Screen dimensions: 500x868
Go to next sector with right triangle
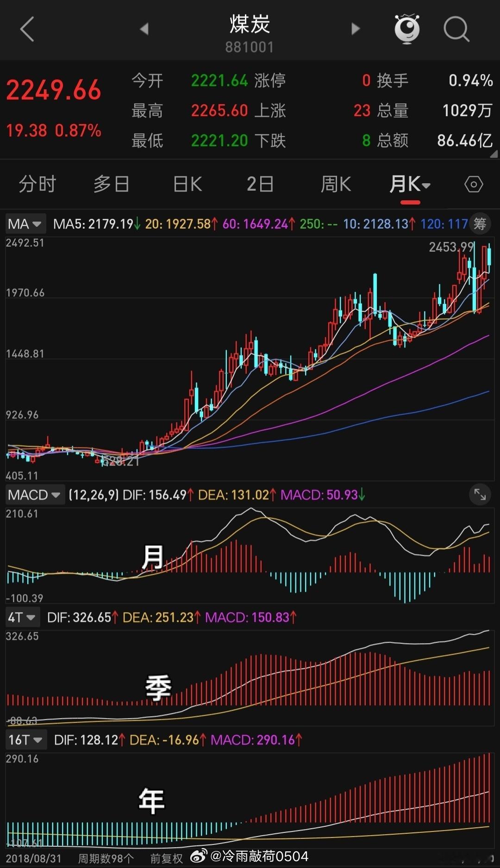coord(355,29)
